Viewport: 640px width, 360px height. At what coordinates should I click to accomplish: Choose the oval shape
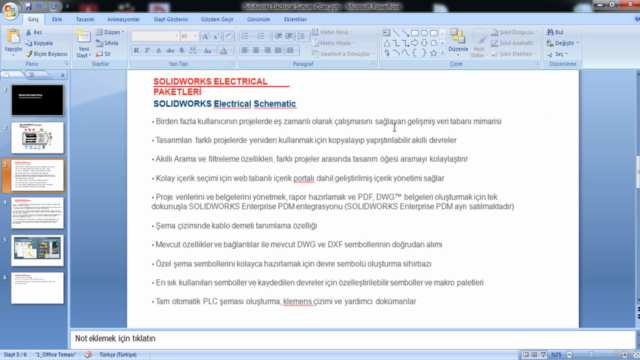tap(424, 33)
